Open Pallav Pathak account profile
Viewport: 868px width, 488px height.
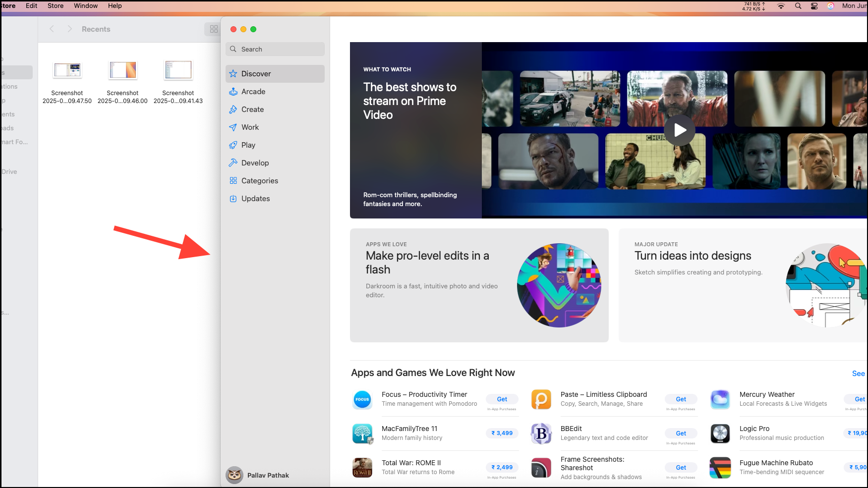(x=258, y=475)
